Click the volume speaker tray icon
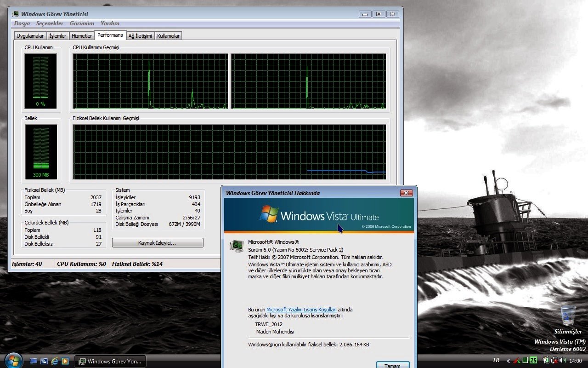Screen dimensions: 588x368 (563, 360)
